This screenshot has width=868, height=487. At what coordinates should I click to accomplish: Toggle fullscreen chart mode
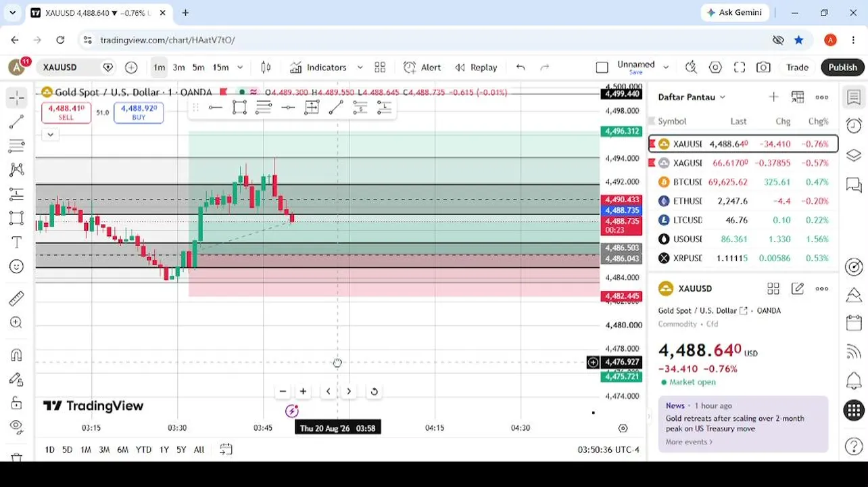740,67
